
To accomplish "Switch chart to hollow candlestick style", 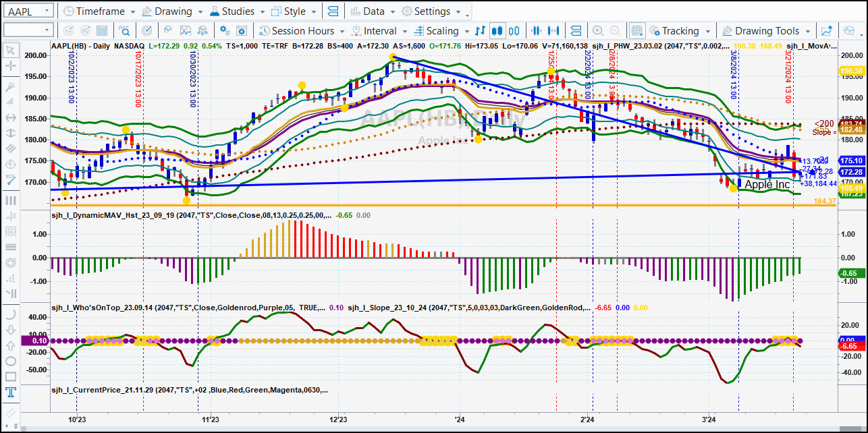I will (514, 31).
